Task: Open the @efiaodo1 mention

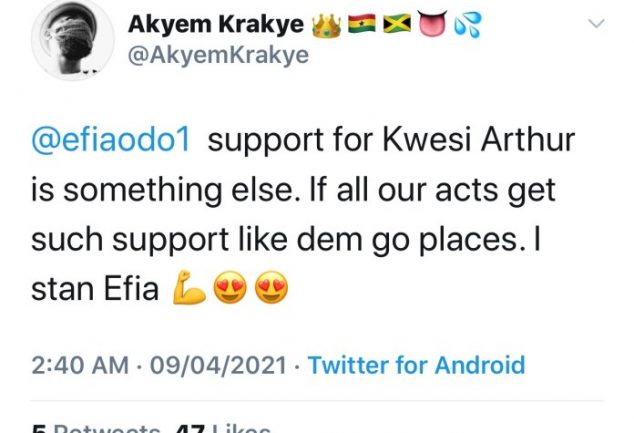Action: click(x=112, y=140)
